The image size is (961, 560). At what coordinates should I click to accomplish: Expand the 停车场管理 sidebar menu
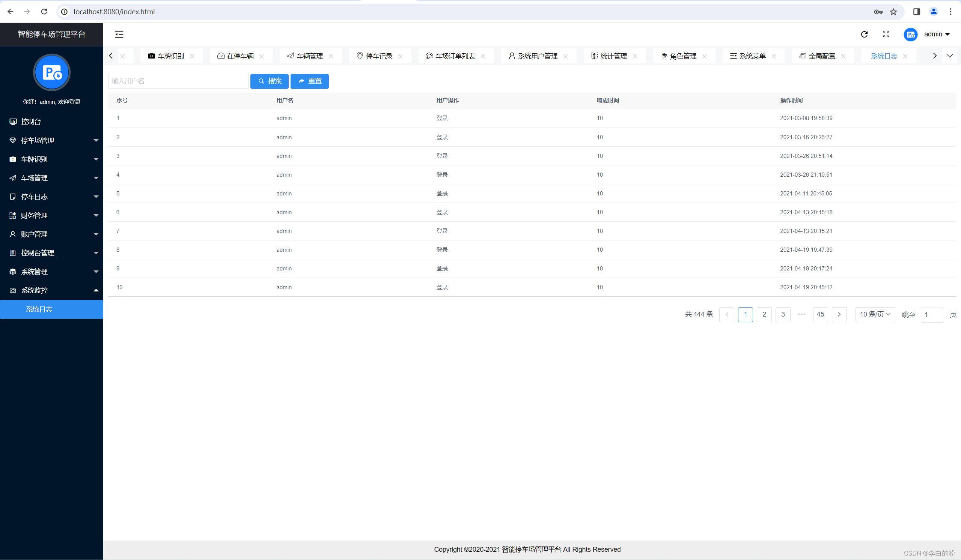pyautogui.click(x=51, y=140)
